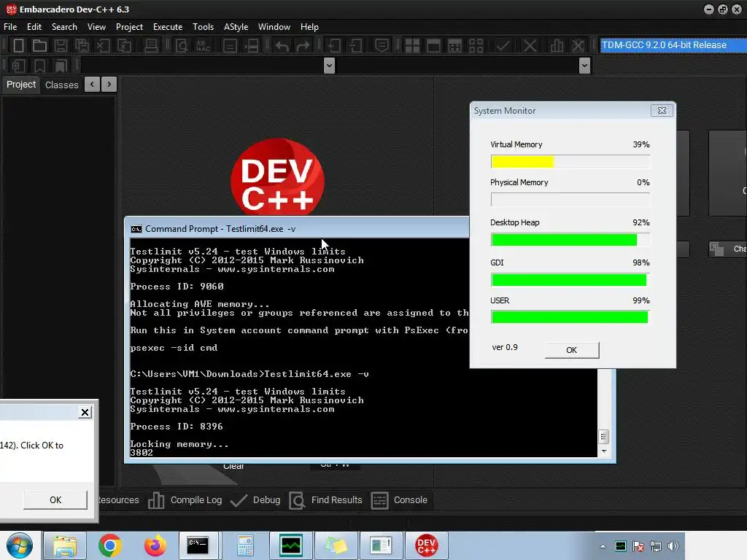This screenshot has height=560, width=747.
Task: Open the TDM-GCC 9.2.0 compiler selector
Action: coord(673,45)
